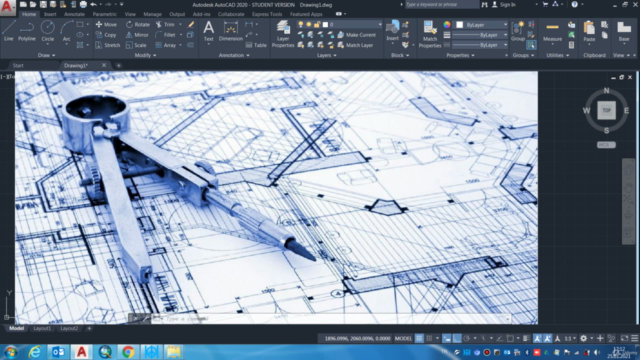Viewport: 640px width, 360px height.
Task: Click the Print icon in quick access toolbar
Action: point(83,4)
